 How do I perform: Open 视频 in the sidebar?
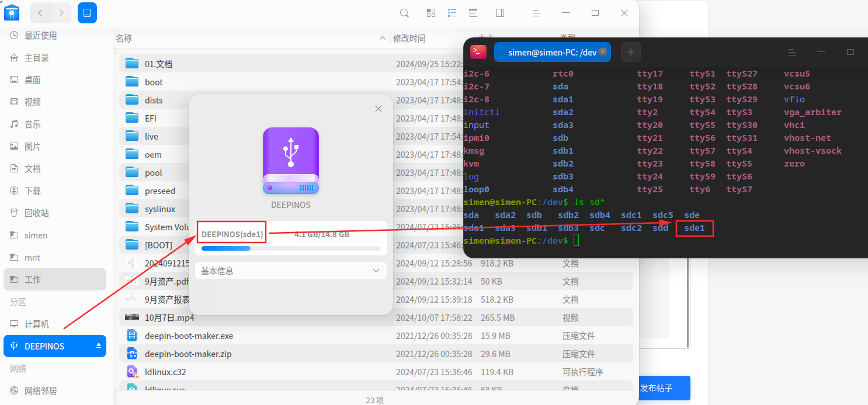point(55,102)
